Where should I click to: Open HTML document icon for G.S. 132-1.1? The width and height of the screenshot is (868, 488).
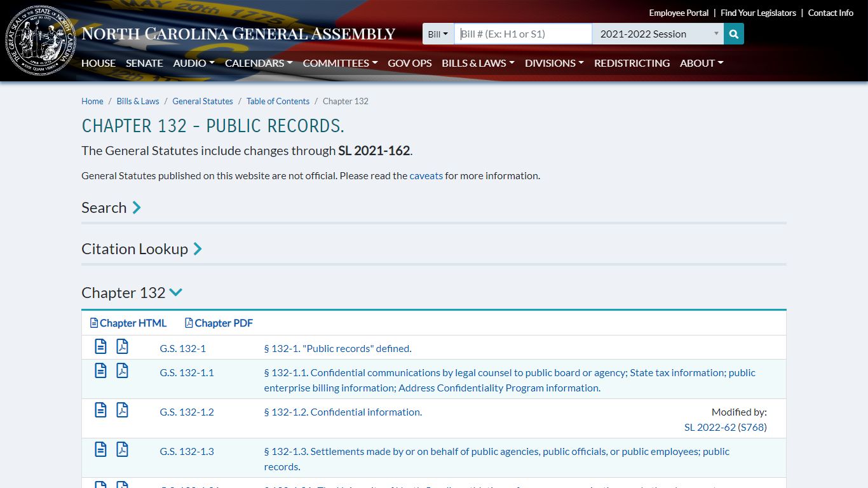tap(100, 370)
